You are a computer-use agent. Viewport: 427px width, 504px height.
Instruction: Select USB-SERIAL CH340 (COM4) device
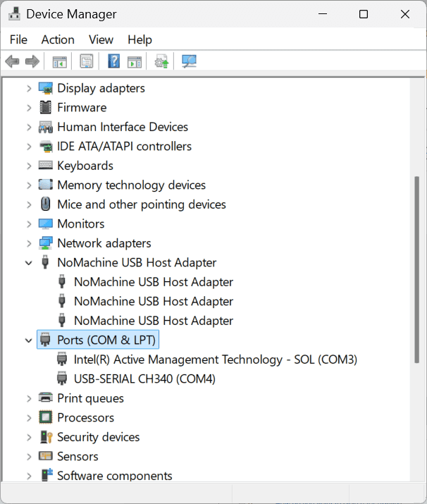(x=144, y=379)
